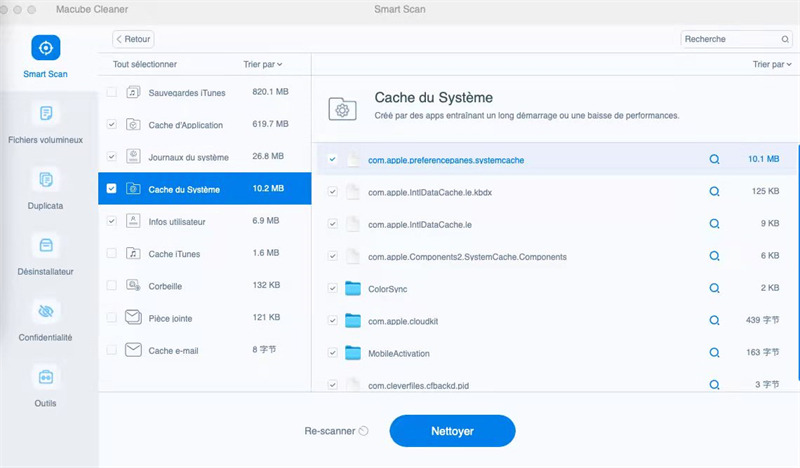800x468 pixels.
Task: Click the Cache e-mail envelope icon
Action: 133,350
